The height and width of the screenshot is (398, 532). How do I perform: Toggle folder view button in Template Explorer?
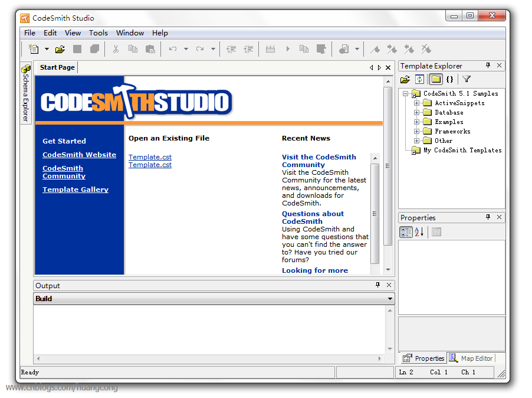tap(435, 79)
